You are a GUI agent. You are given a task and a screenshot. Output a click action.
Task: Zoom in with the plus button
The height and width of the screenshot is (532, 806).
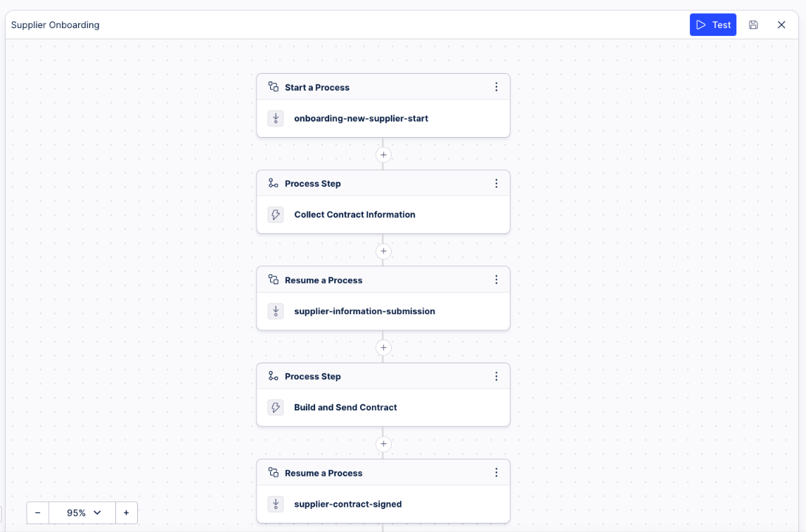click(127, 512)
